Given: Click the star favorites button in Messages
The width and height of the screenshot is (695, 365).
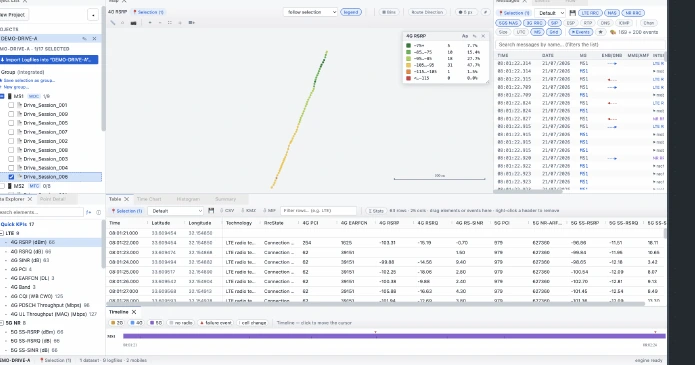Looking at the screenshot, I should click(600, 32).
